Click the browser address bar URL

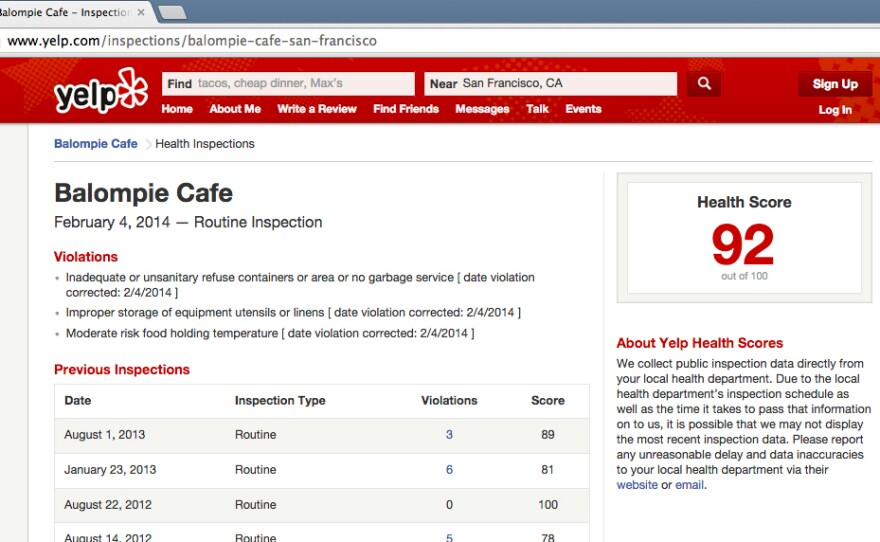click(192, 41)
